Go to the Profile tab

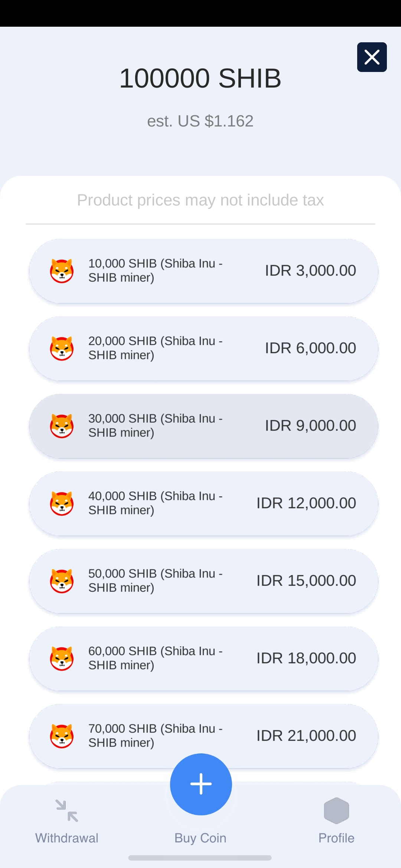[336, 838]
